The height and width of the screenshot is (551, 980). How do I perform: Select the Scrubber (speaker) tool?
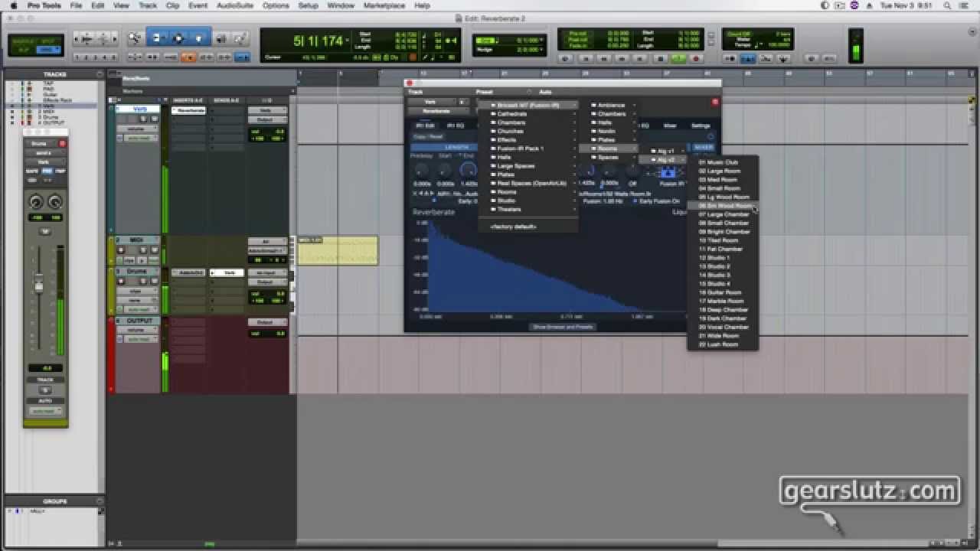click(220, 37)
